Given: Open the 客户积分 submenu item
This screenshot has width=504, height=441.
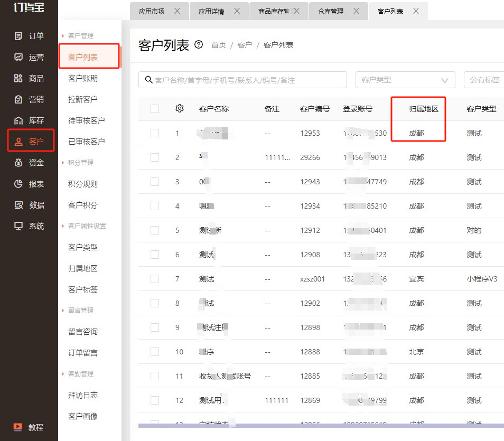Looking at the screenshot, I should point(83,205).
